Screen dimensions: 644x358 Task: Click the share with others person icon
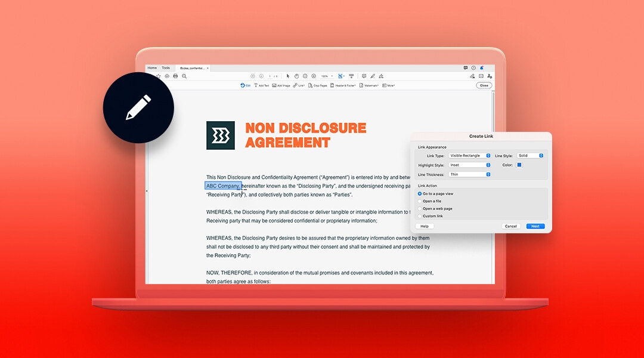(x=490, y=76)
